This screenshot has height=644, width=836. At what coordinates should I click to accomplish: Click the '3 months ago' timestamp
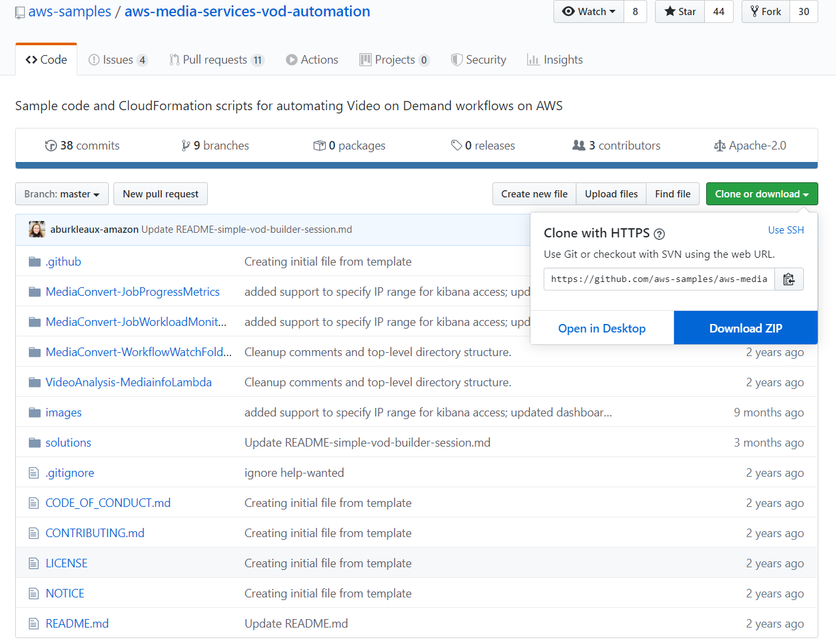click(x=768, y=443)
